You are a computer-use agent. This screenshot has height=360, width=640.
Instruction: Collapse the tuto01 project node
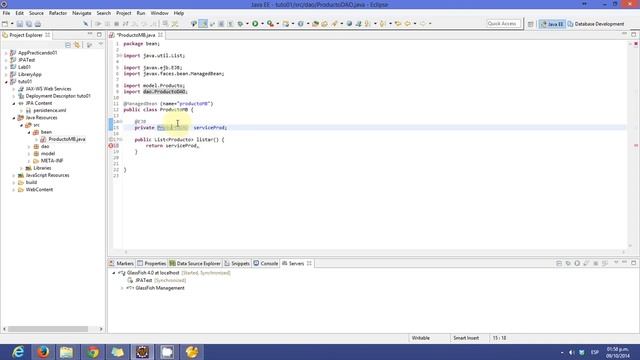pyautogui.click(x=6, y=82)
